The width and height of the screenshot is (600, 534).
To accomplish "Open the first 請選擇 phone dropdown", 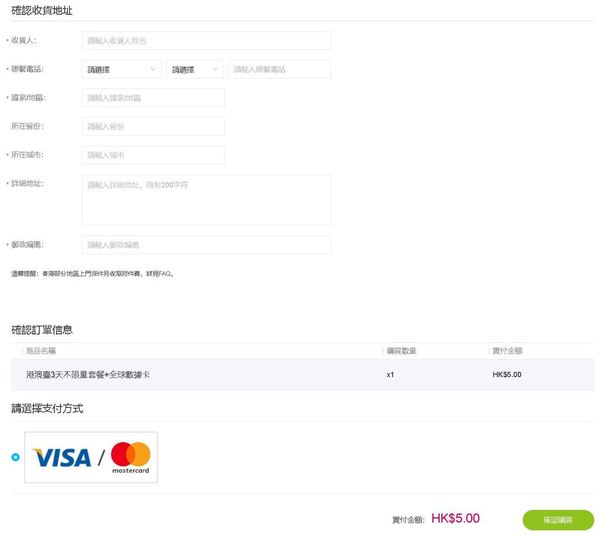I will point(121,69).
